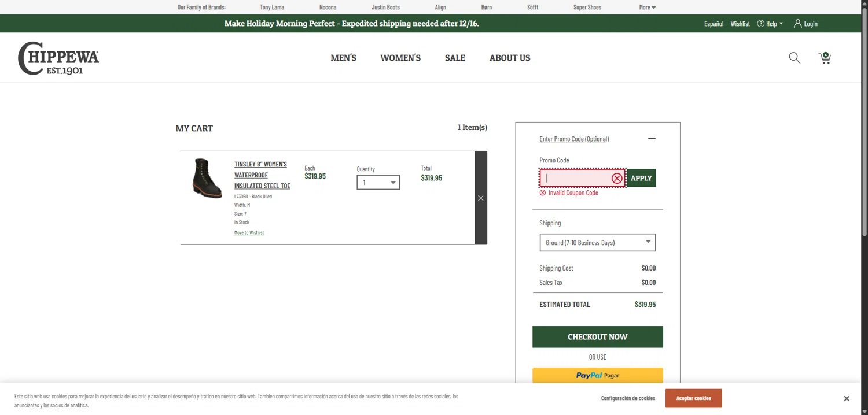Click the Apply promo code button

641,178
